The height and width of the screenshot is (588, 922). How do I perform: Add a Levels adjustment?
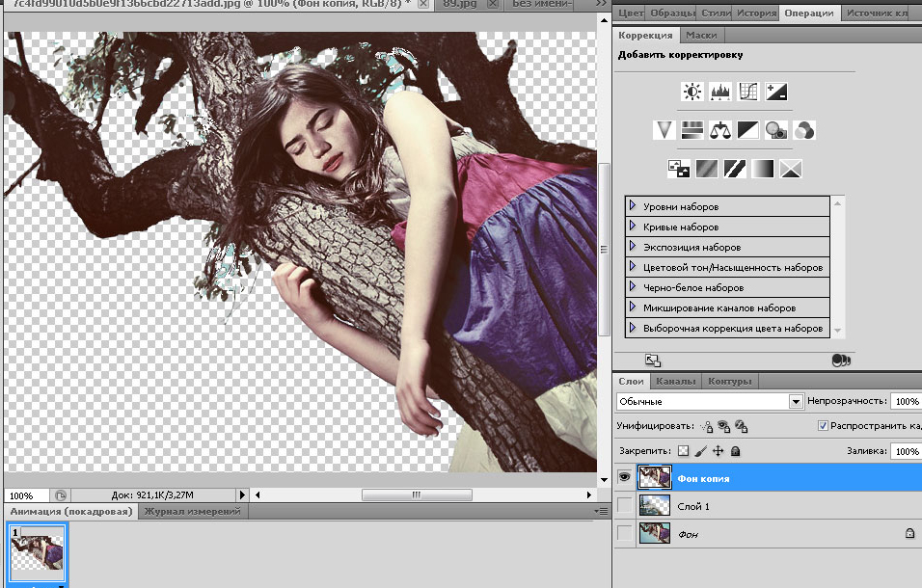[x=720, y=92]
